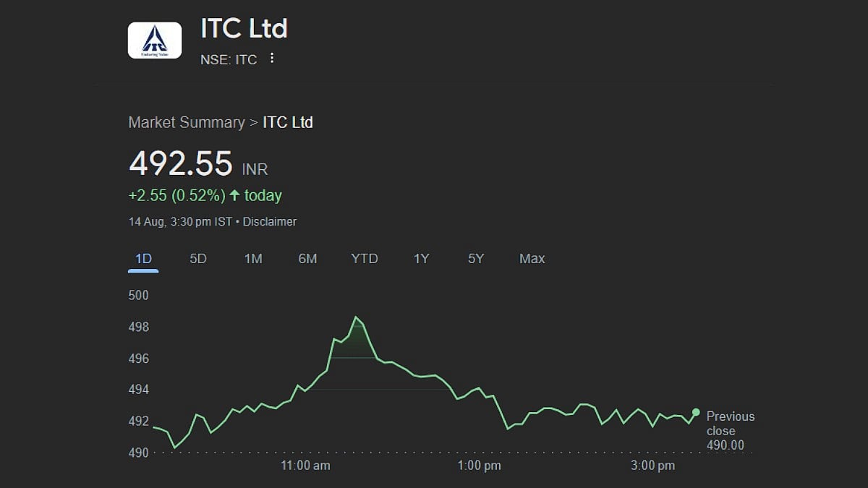This screenshot has height=488, width=868.
Task: Click the chart peak near 498
Action: (x=356, y=317)
